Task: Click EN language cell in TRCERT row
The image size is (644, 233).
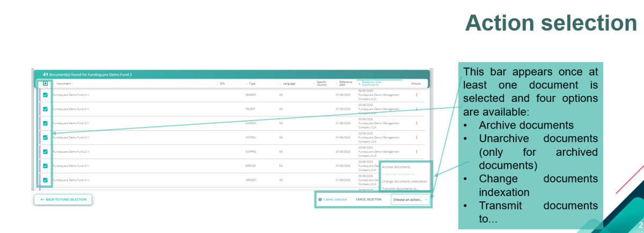Action: coord(281,109)
